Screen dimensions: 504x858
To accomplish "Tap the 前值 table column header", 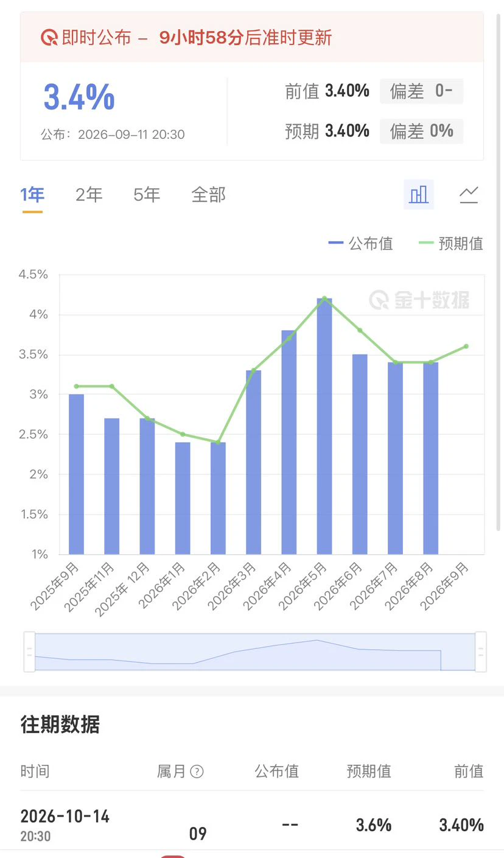I will [469, 772].
